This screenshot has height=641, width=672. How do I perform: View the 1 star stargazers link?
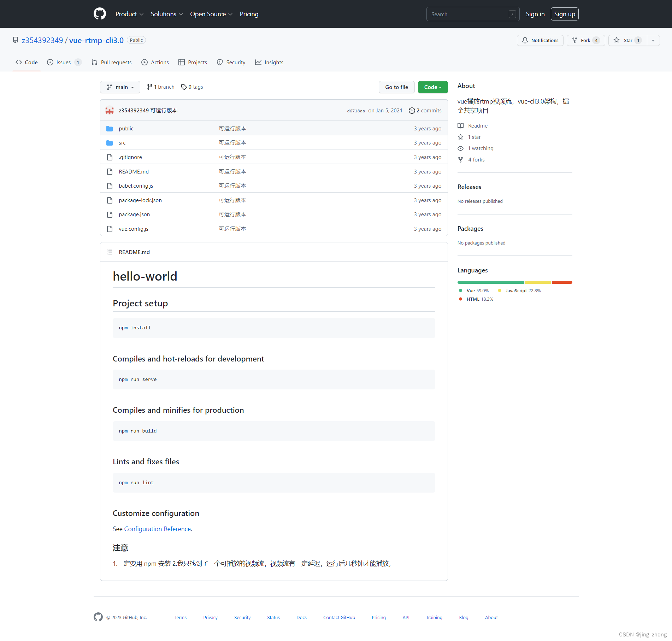[x=469, y=137]
